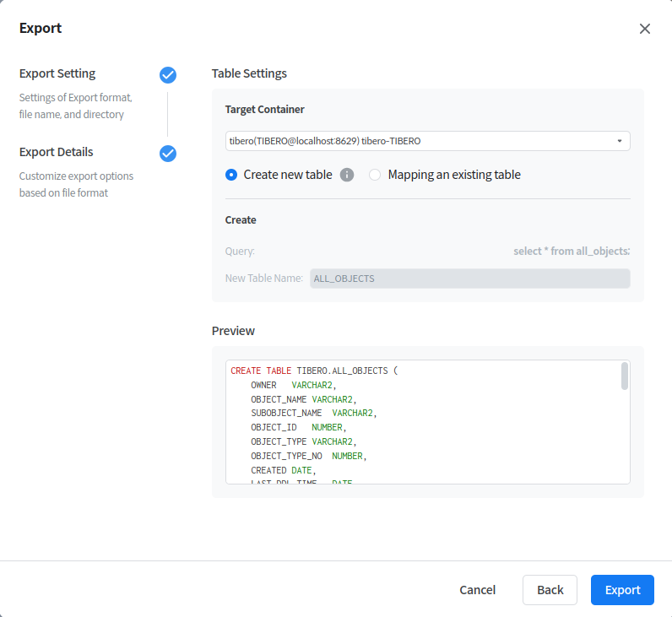Click the OBJECT_NAME VARCHAR2 line in Preview

(304, 399)
